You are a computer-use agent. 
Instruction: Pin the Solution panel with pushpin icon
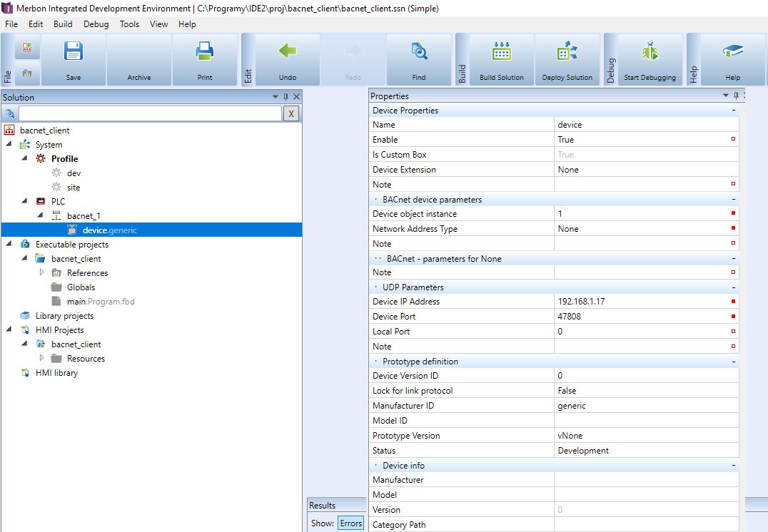coord(286,97)
